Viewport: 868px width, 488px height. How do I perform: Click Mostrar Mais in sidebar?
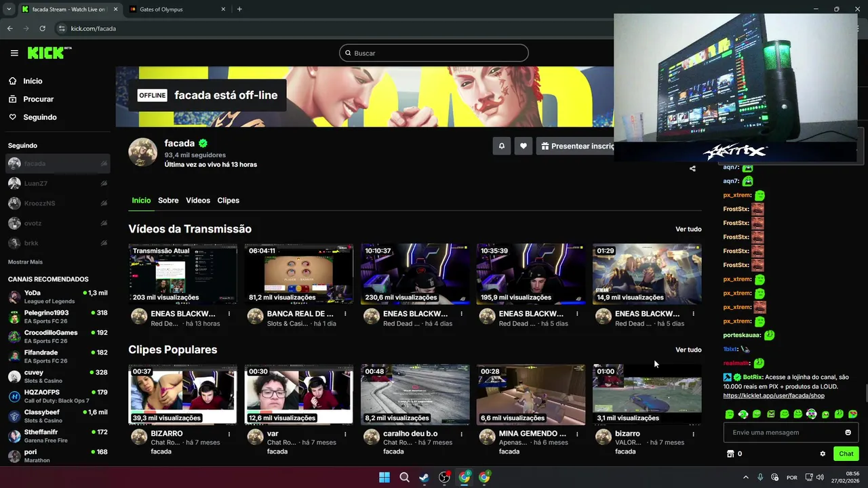coord(25,262)
